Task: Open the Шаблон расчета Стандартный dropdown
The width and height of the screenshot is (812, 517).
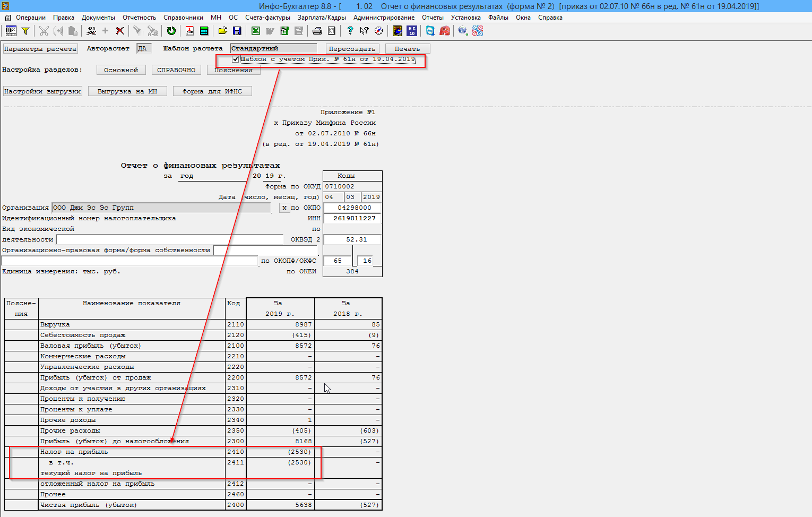Action: coord(273,48)
